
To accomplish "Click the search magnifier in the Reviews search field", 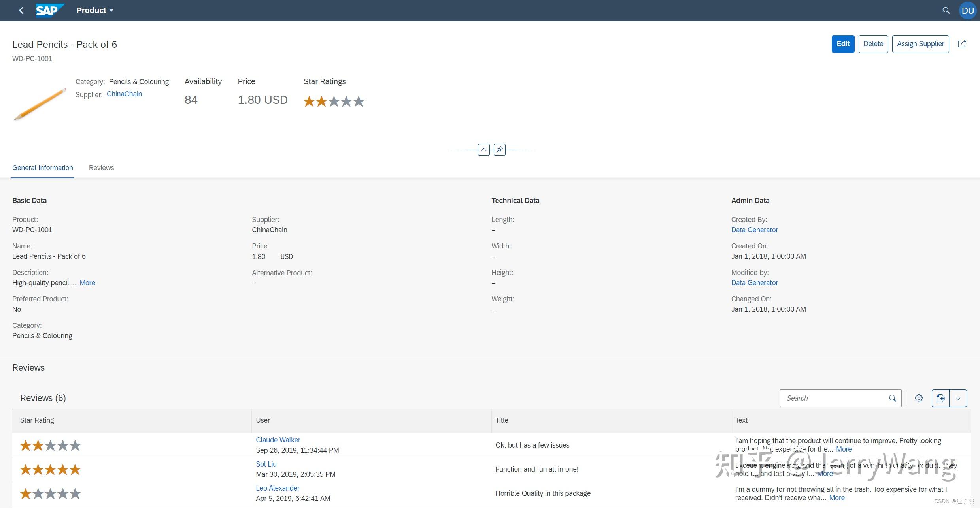I will (x=892, y=398).
